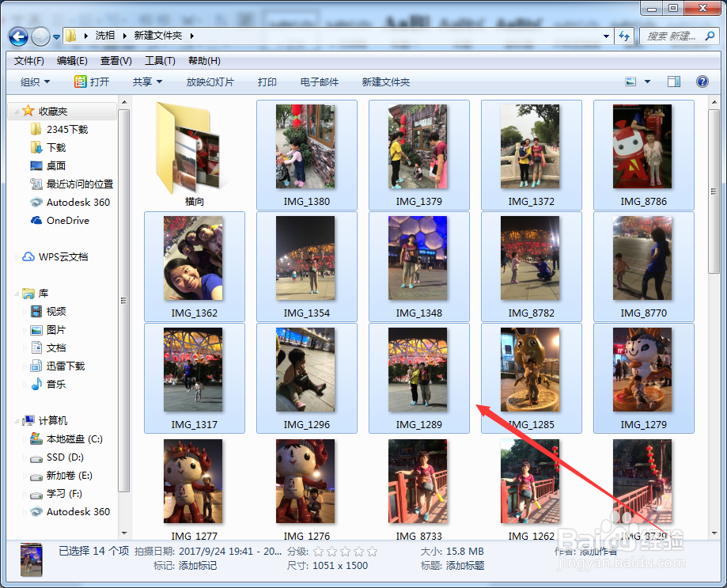This screenshot has width=727, height=588.
Task: Click the 打印 toolbar button
Action: click(x=267, y=82)
